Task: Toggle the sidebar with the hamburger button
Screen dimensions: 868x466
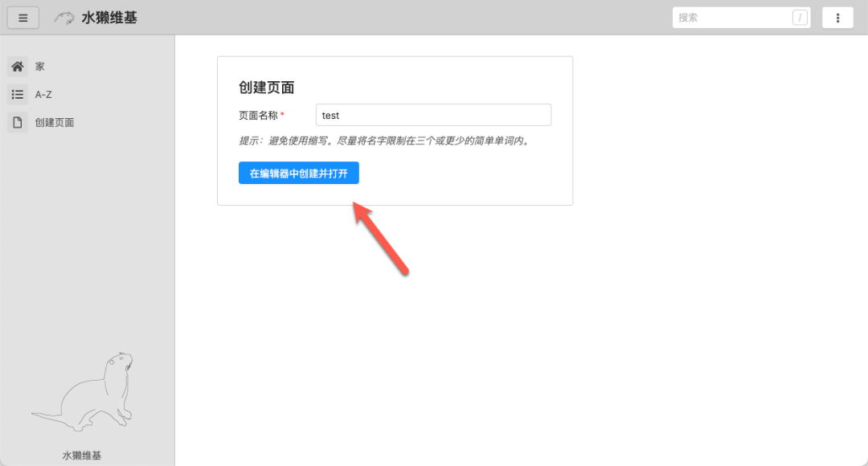Action: (x=23, y=17)
